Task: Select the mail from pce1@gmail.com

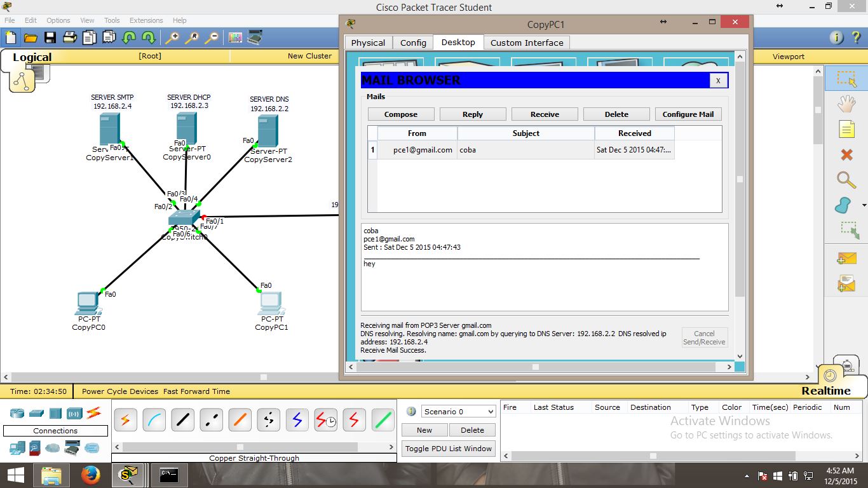Action: 521,150
